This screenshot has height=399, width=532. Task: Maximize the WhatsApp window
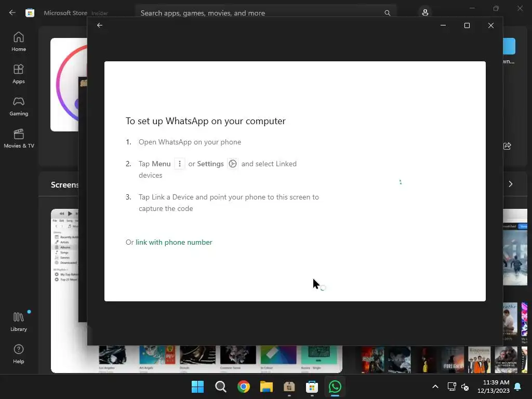pyautogui.click(x=467, y=25)
